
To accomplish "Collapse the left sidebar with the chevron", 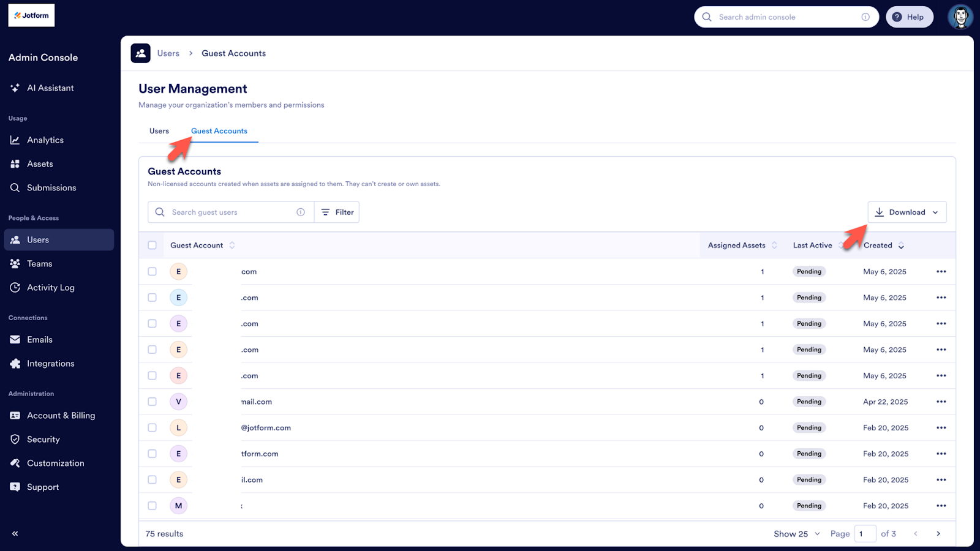I will tap(14, 533).
